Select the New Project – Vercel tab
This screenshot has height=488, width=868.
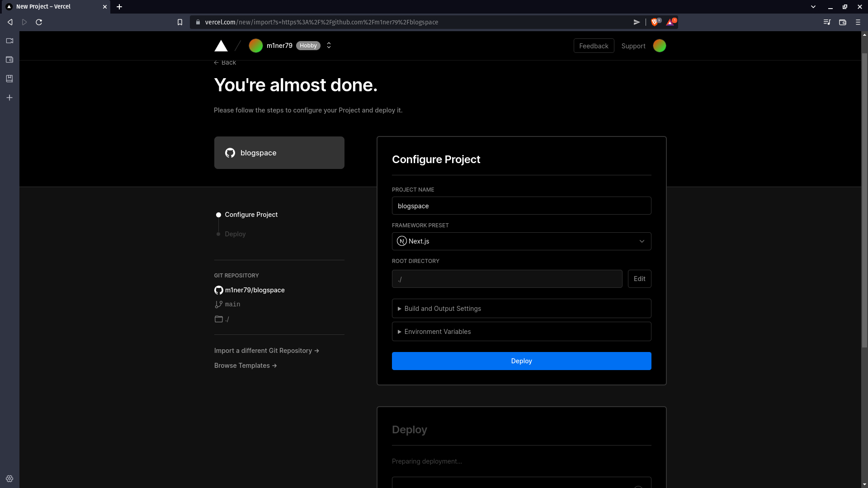pyautogui.click(x=56, y=7)
